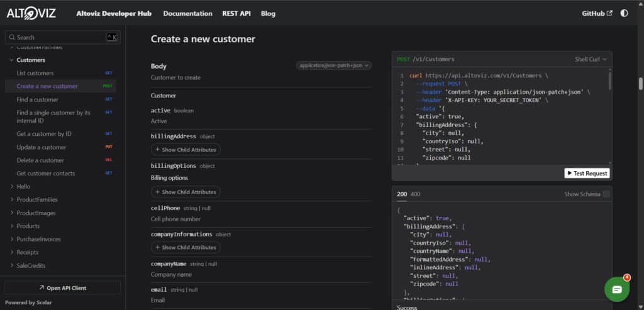Screen dimensions: 644x310
Task: Expand companyInformations Show Child Attributes
Action: (186, 247)
